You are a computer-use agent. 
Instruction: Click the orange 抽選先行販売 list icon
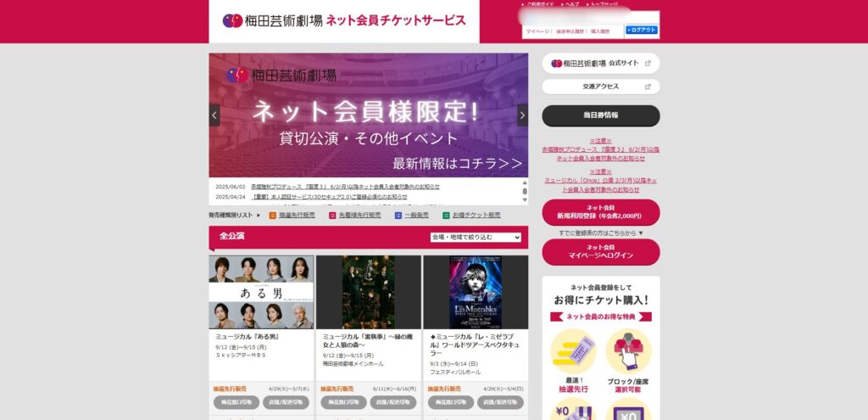tap(272, 215)
